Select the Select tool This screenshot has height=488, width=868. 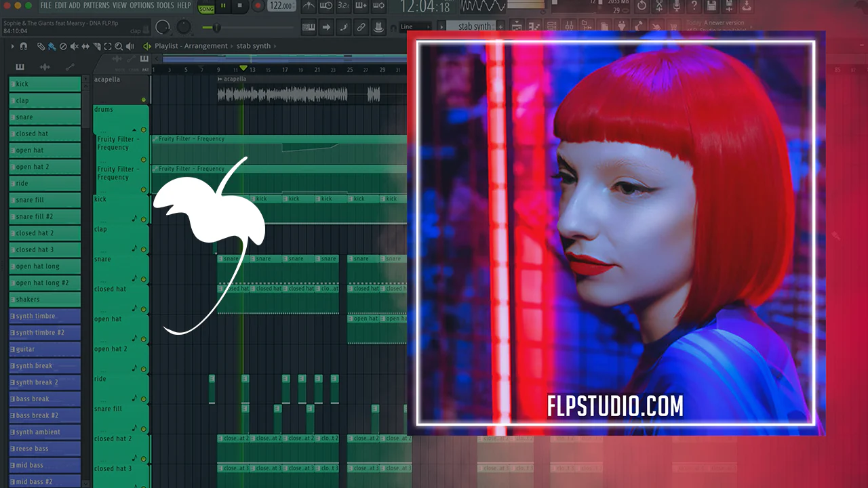pyautogui.click(x=108, y=46)
